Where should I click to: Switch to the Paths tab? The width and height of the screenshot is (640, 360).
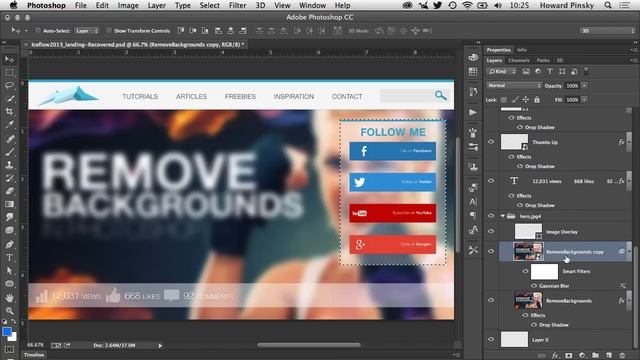point(543,60)
